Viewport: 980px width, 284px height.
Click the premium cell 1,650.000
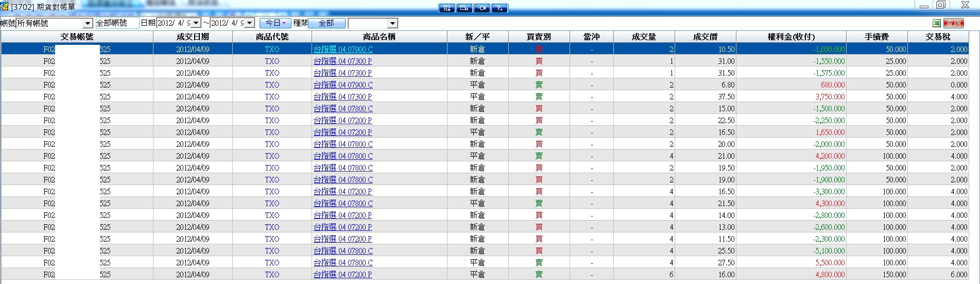point(791,132)
